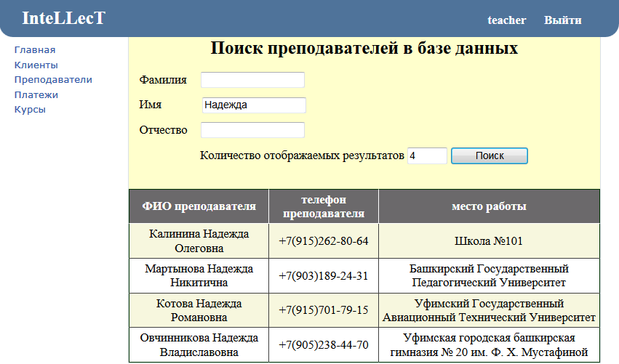Click the Количество отображаемых результатов label
Viewport: 619px width, 364px height.
coord(302,155)
